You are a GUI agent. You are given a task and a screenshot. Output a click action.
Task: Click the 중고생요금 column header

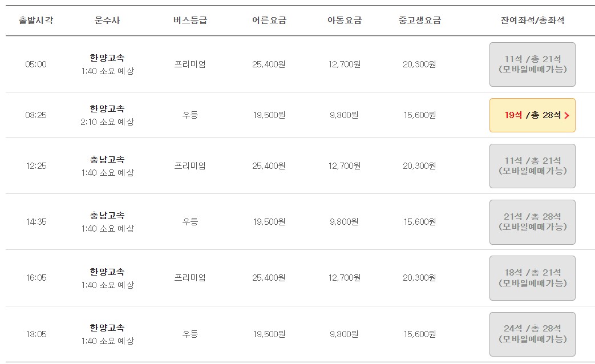pos(420,19)
